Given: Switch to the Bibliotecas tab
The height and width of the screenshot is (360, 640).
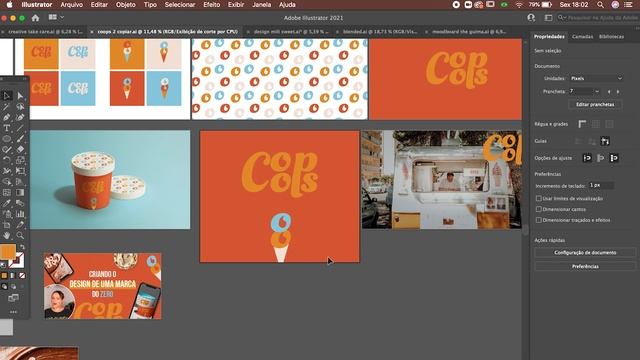Looking at the screenshot, I should tap(611, 37).
